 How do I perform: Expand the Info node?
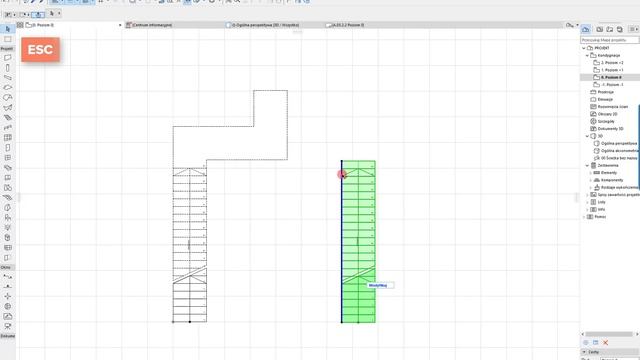[587, 210]
